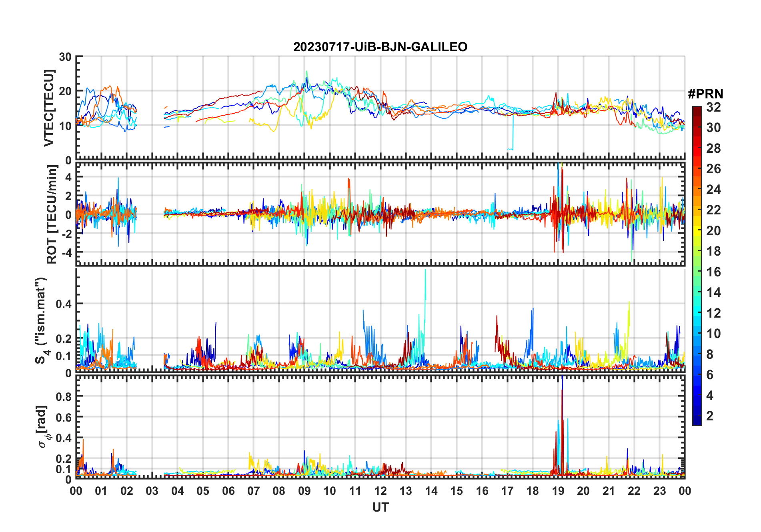Click the VTEC[TECU] y-axis label
761x532 pixels.
click(x=49, y=108)
